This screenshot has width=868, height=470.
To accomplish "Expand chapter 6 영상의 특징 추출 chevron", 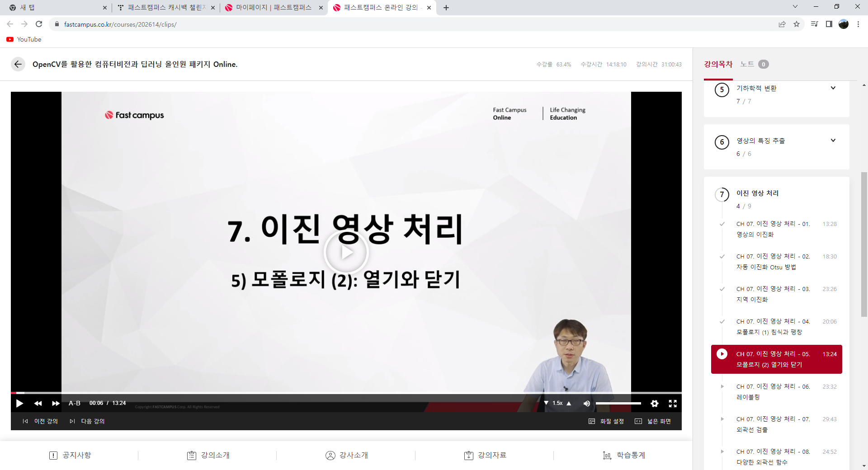I will (x=833, y=141).
